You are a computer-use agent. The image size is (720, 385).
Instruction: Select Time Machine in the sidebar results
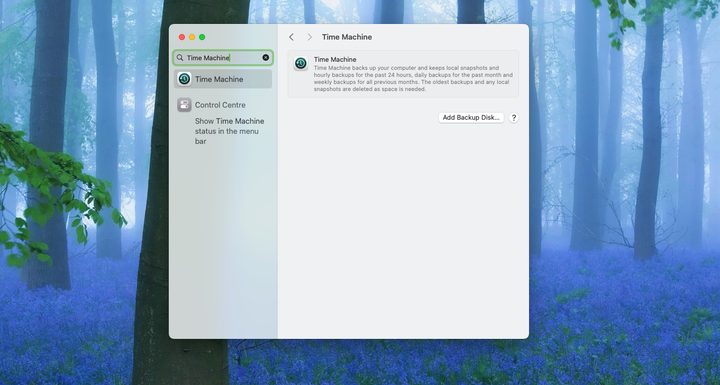tap(223, 79)
